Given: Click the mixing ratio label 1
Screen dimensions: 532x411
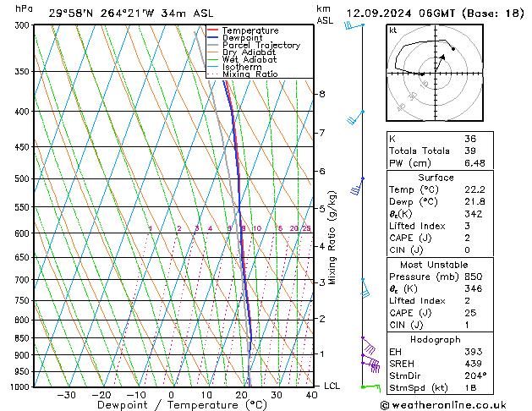Looking at the screenshot, I should coord(151,228).
